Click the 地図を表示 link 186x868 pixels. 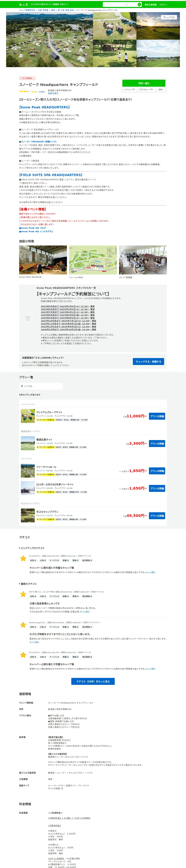53,93
